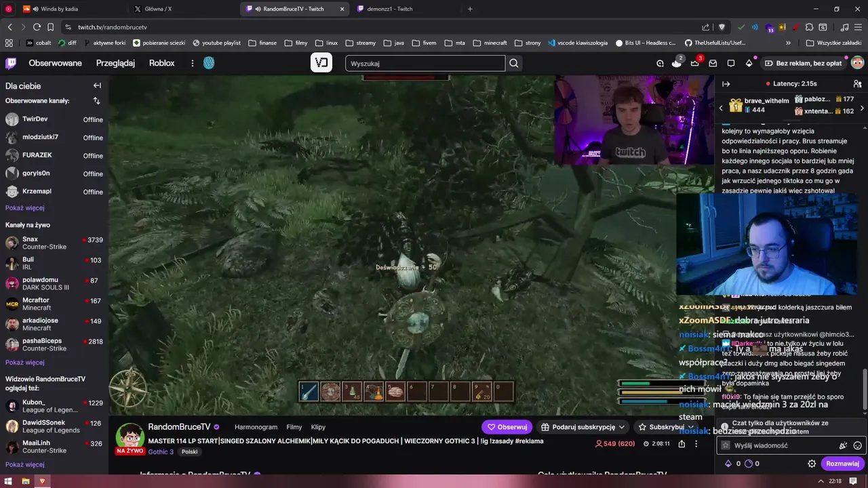The height and width of the screenshot is (488, 868).
Task: Open the Snax channel in sidebar
Action: click(54, 243)
